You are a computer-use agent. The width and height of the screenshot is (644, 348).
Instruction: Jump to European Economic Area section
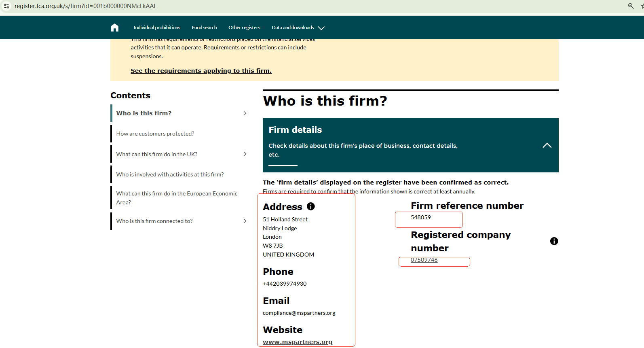[x=177, y=198]
